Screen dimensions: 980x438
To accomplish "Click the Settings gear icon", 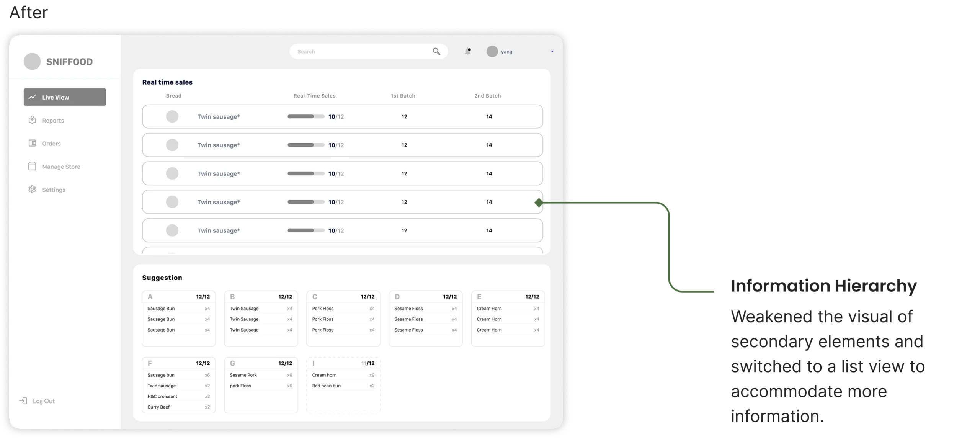I will coord(32,190).
